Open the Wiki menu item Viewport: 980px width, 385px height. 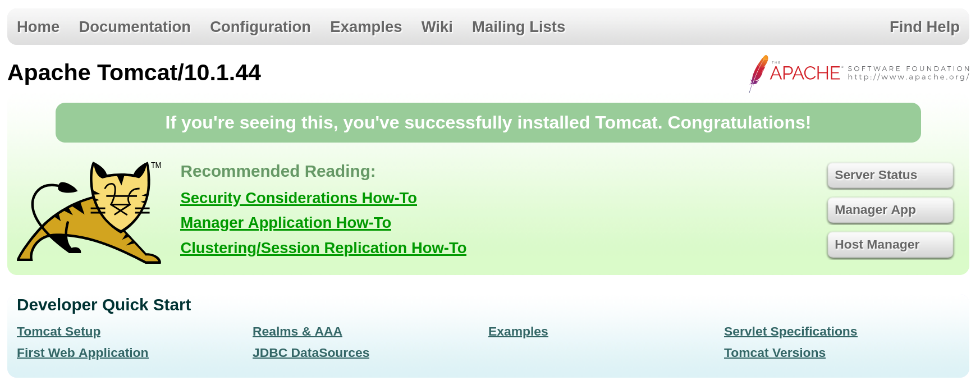(437, 27)
